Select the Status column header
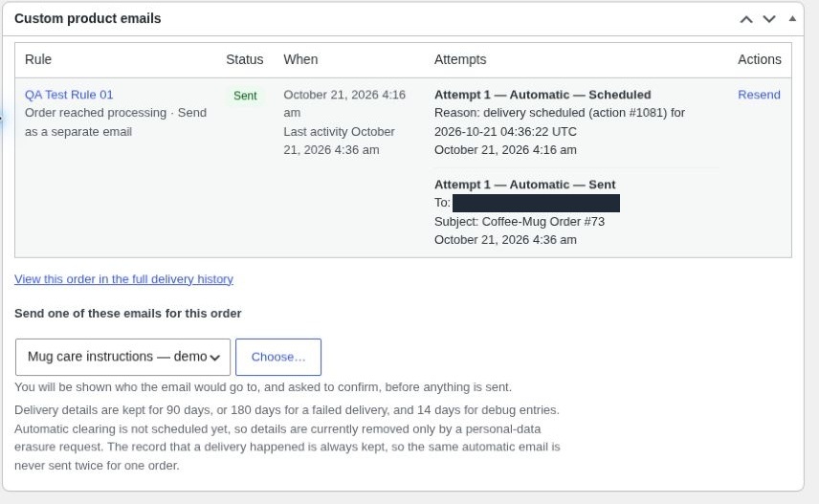 (x=244, y=59)
